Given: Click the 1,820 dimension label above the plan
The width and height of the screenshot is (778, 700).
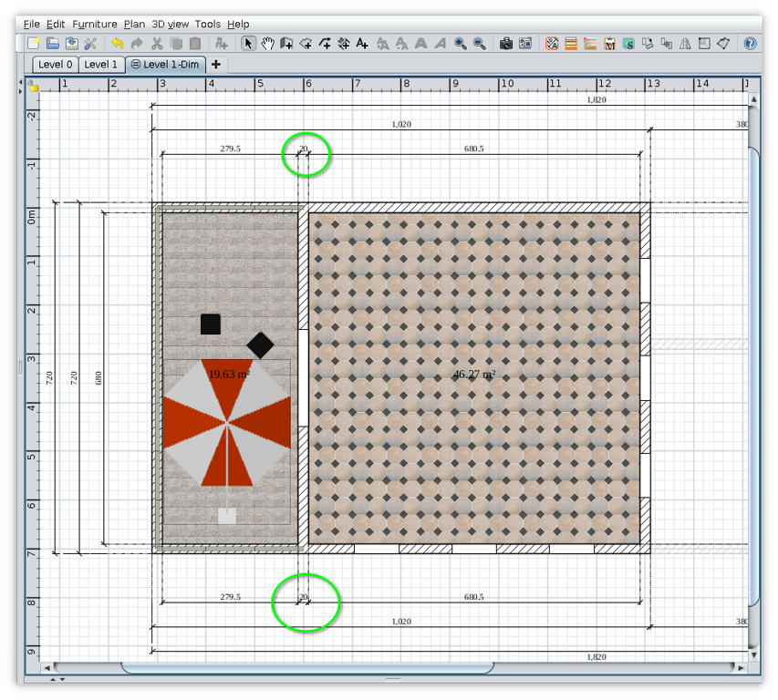Looking at the screenshot, I should click(x=596, y=99).
